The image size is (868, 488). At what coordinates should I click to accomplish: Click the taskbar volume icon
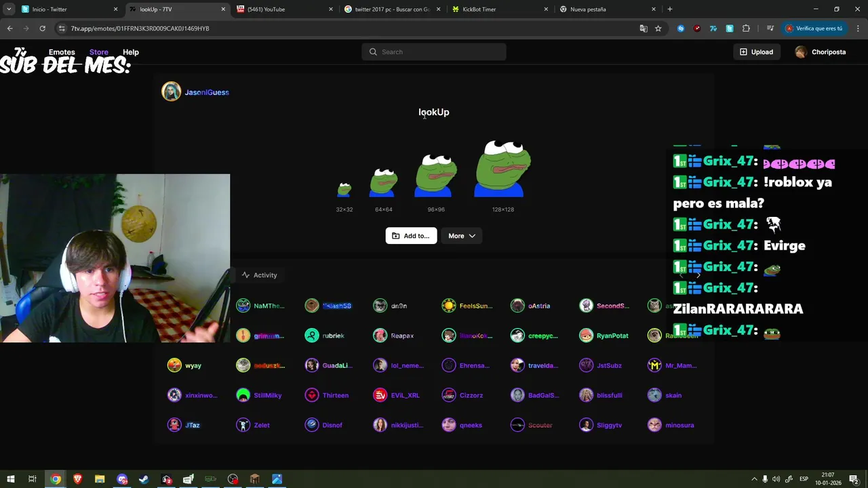coord(776,479)
